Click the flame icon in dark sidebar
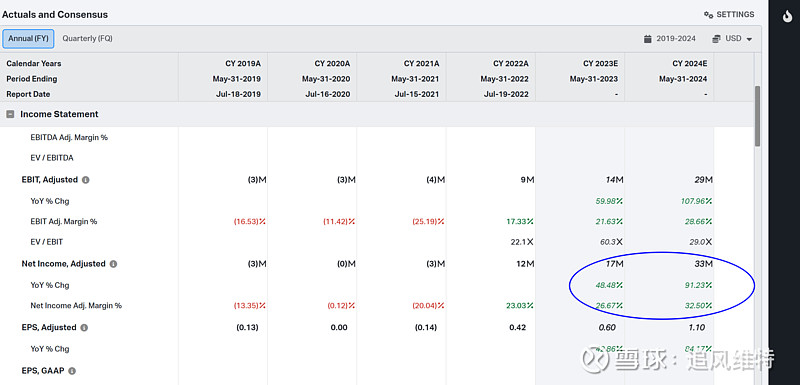800x385 pixels. pos(787,16)
